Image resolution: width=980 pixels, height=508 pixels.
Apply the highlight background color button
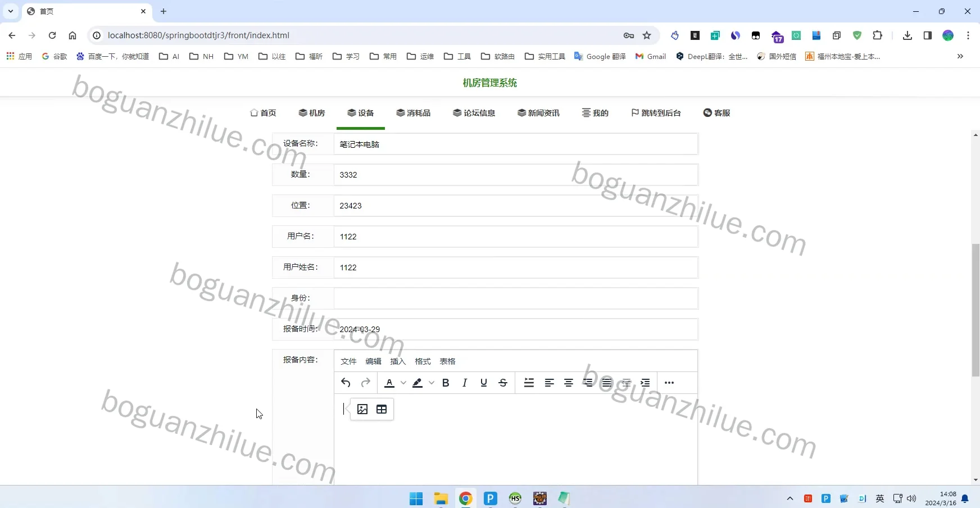418,383
